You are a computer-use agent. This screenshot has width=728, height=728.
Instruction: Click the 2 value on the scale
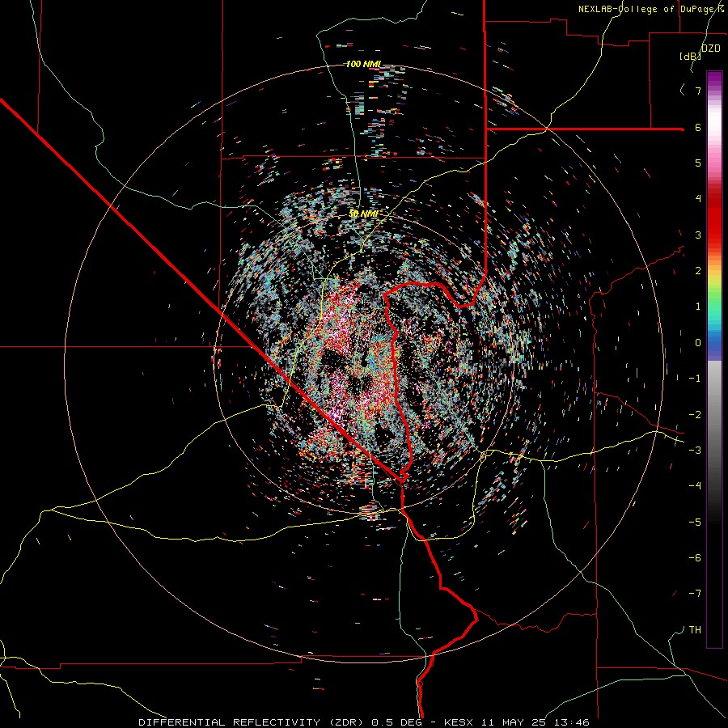(698, 270)
